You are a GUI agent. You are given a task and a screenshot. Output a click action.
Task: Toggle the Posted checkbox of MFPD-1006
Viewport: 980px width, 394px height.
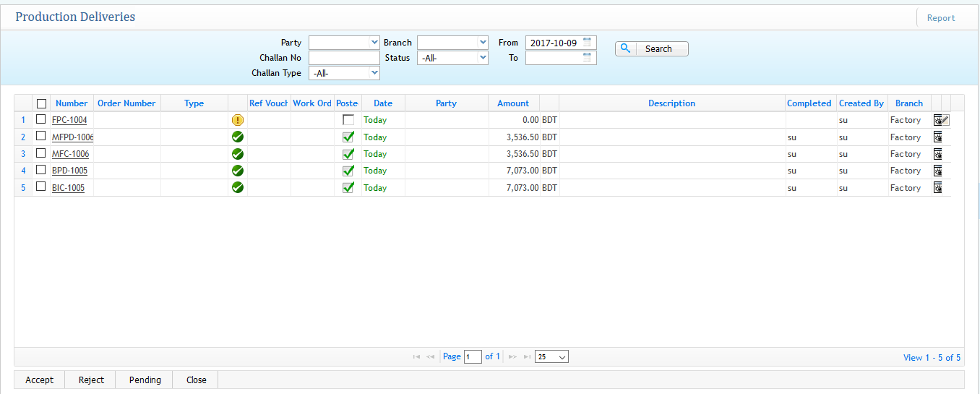pyautogui.click(x=348, y=137)
